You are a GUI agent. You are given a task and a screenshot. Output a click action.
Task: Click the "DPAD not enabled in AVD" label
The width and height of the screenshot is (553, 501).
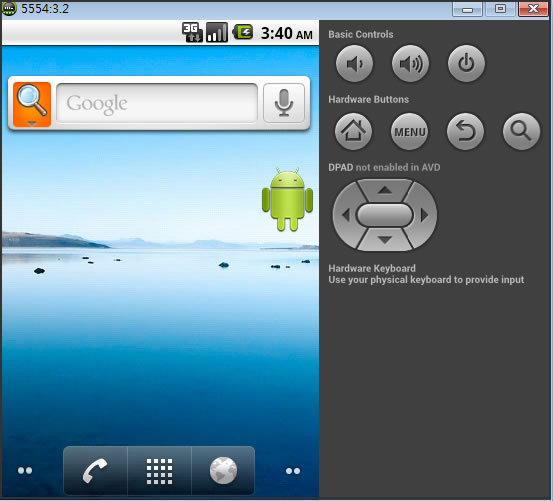[x=384, y=167]
